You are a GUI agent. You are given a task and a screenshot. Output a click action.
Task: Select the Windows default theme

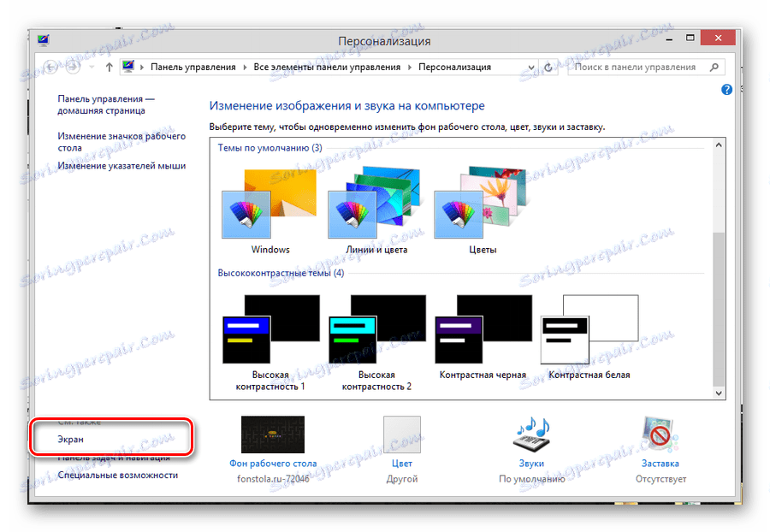(x=269, y=211)
